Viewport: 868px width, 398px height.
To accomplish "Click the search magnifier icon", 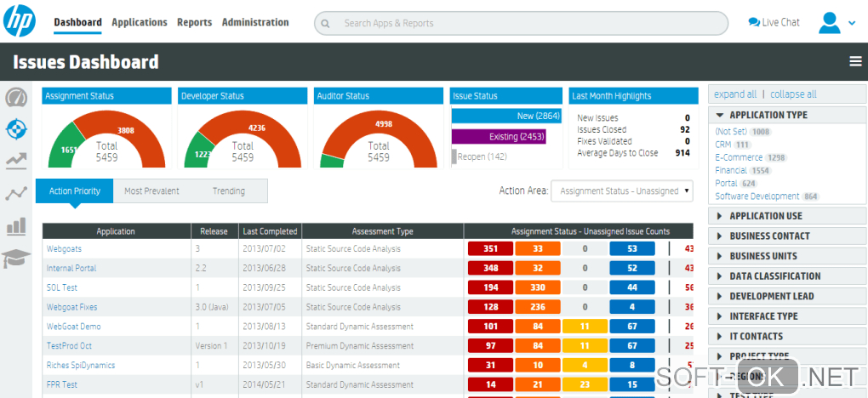I will click(x=325, y=23).
